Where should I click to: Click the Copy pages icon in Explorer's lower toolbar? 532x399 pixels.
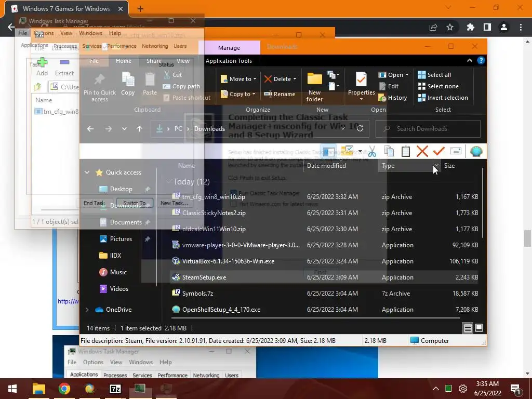(389, 151)
